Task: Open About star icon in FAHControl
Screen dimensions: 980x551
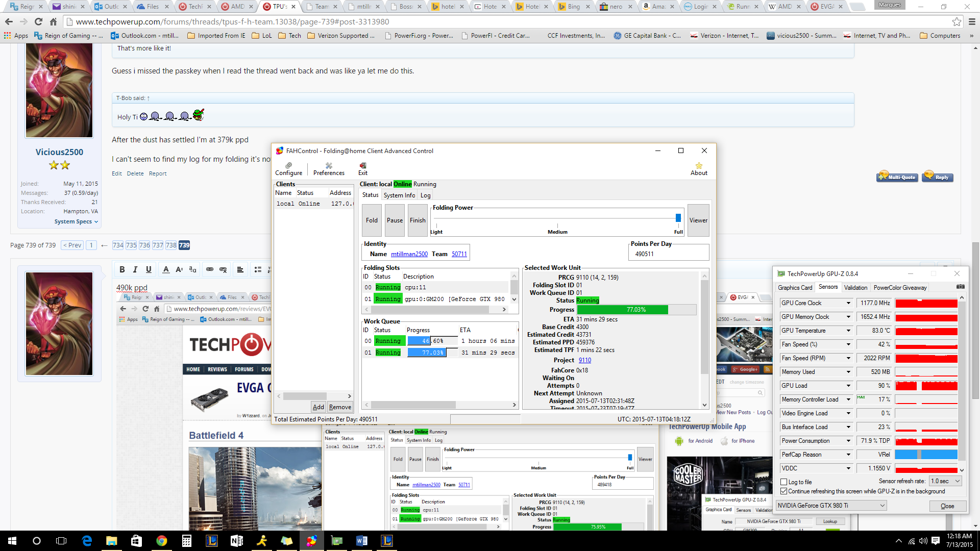Action: click(x=699, y=169)
